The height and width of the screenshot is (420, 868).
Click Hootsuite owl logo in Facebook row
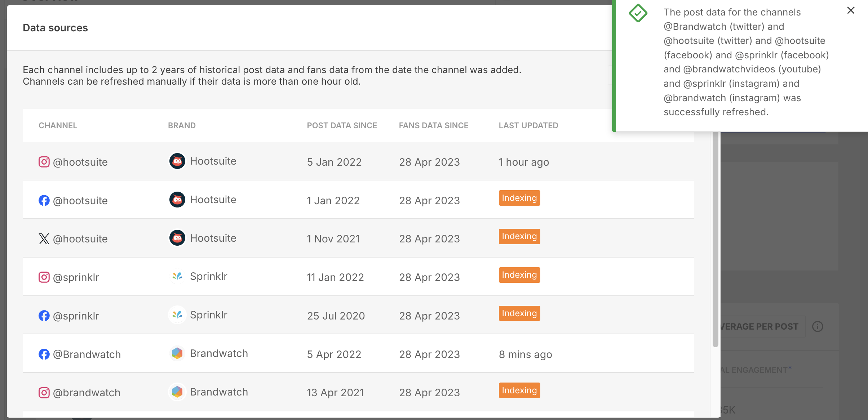tap(177, 200)
